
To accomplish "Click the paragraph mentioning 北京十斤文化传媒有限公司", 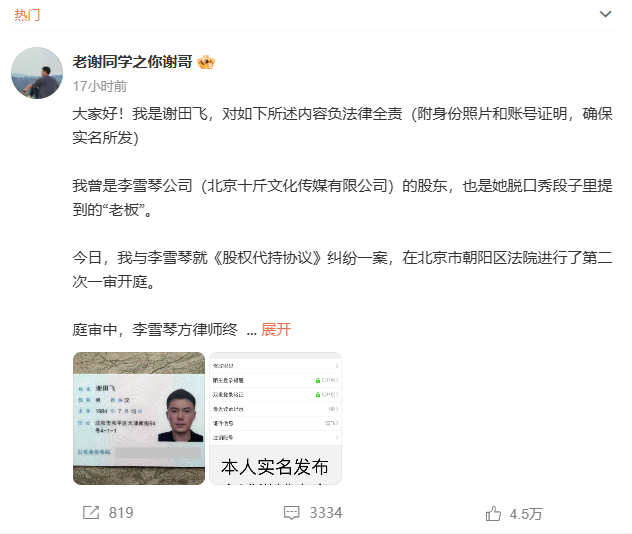I will pyautogui.click(x=343, y=197).
